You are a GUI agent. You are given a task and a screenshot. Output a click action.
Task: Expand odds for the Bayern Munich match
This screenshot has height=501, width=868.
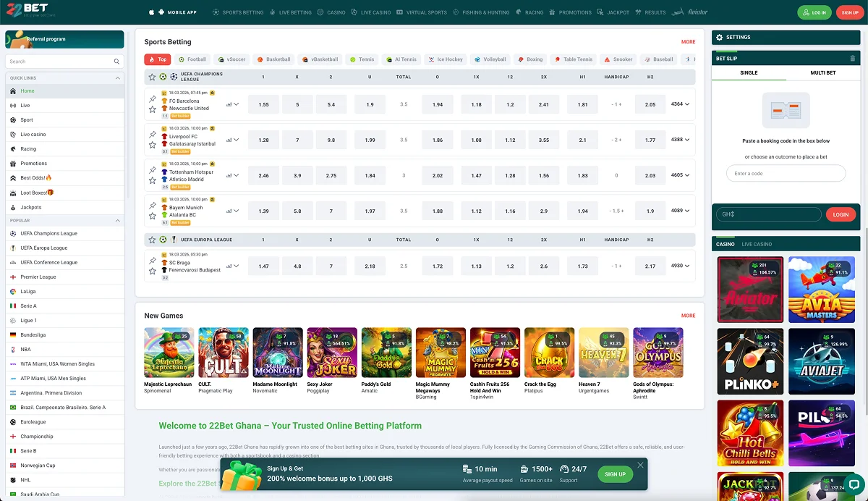pos(237,210)
